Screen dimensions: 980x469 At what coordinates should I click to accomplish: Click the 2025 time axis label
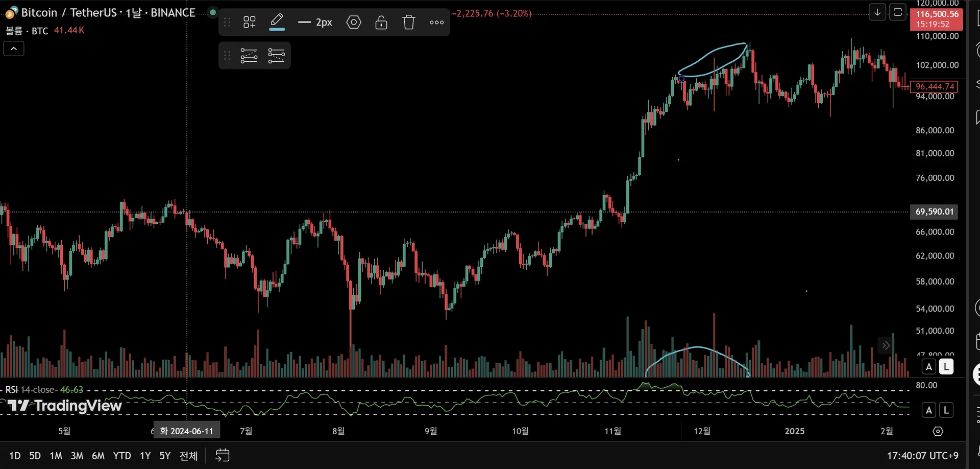coord(795,431)
